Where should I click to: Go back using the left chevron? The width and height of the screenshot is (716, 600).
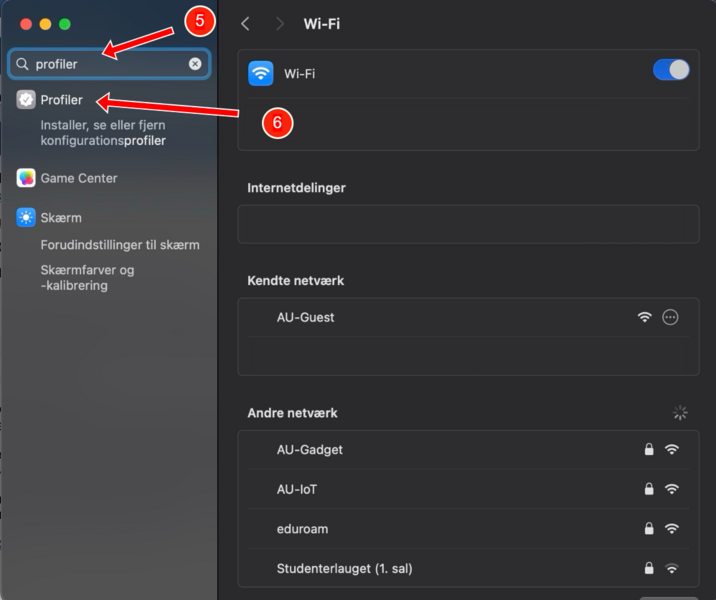(246, 23)
